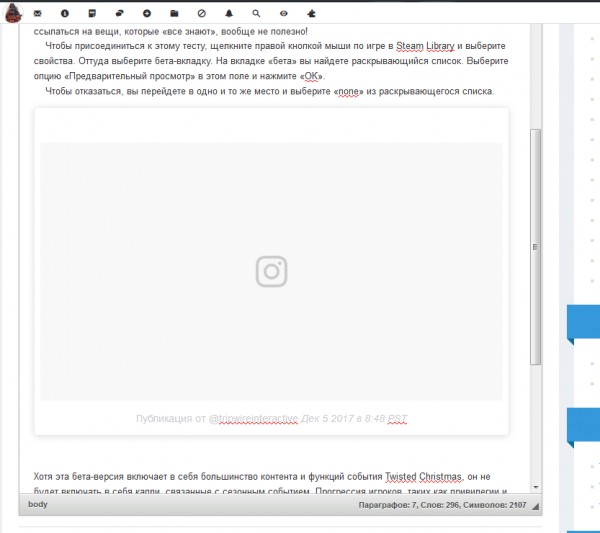The image size is (600, 533).
Task: Click 'Публикация от' caption text
Action: coord(171,418)
